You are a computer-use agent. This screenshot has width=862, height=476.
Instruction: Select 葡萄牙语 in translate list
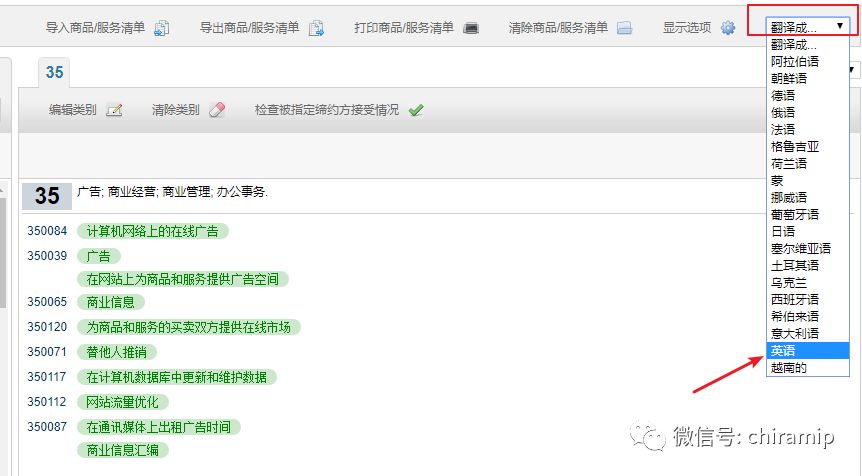(807, 214)
